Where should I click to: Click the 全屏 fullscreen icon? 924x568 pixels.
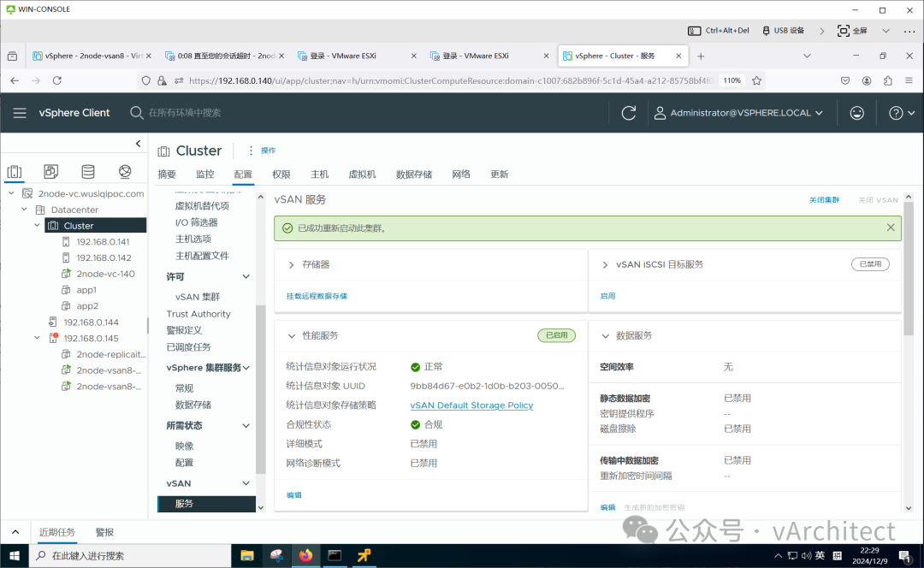click(844, 31)
